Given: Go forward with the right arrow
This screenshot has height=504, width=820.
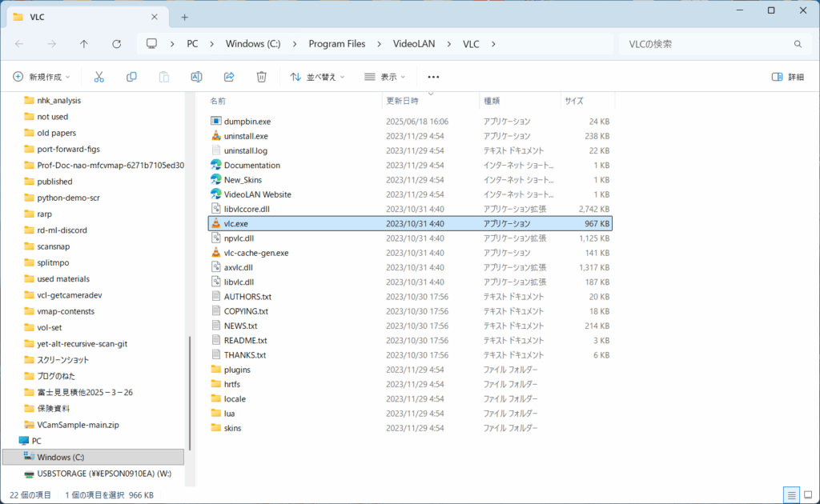Looking at the screenshot, I should coord(52,44).
